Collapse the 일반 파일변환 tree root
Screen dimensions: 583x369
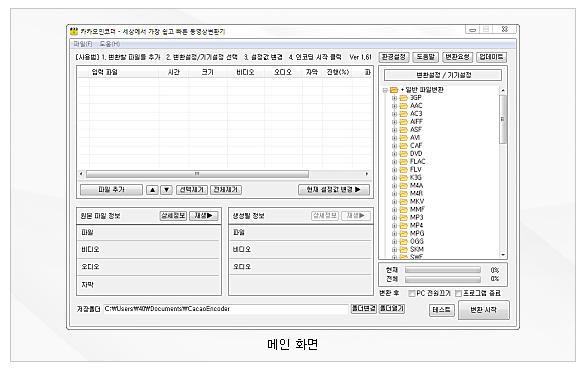click(386, 90)
